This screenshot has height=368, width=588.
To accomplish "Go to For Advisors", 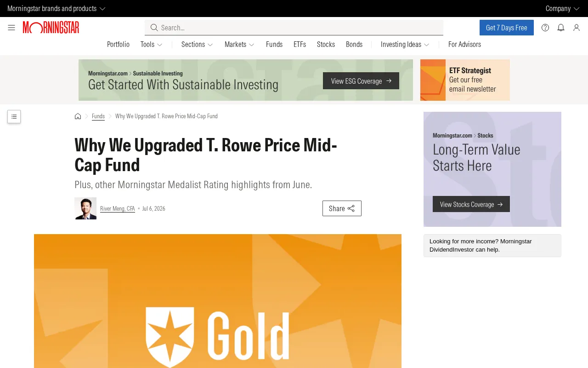I will pos(464,44).
